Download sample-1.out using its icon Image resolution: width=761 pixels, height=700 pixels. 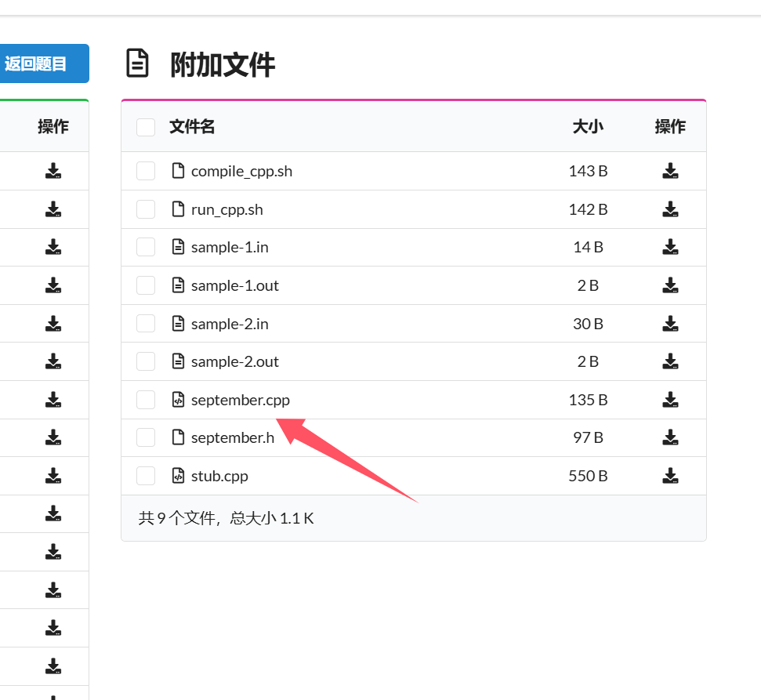point(670,285)
